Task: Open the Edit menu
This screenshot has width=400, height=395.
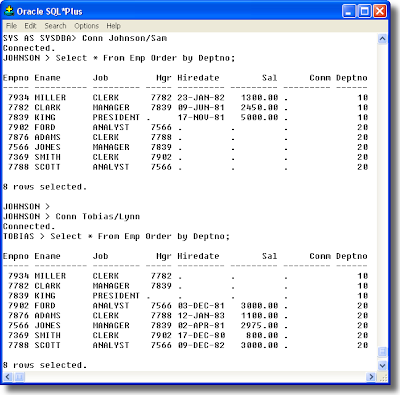Action: click(30, 26)
